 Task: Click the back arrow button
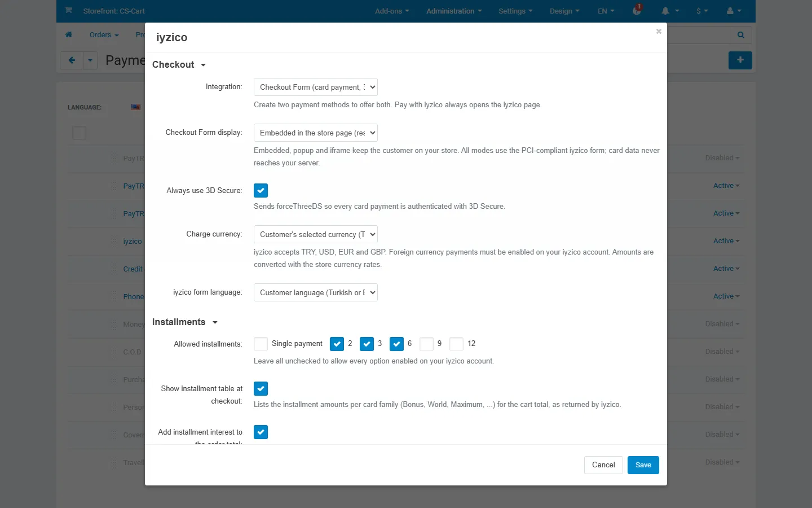[x=72, y=60]
